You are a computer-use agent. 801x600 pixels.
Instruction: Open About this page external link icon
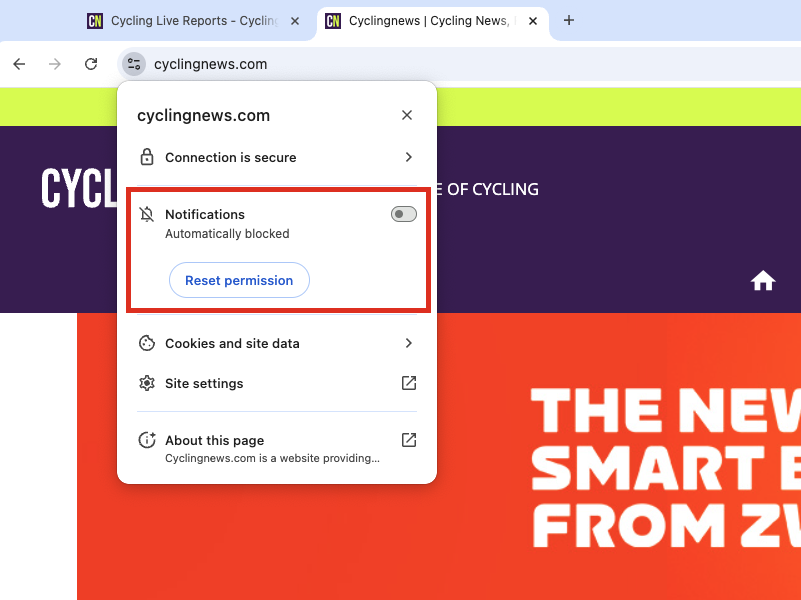pos(409,440)
